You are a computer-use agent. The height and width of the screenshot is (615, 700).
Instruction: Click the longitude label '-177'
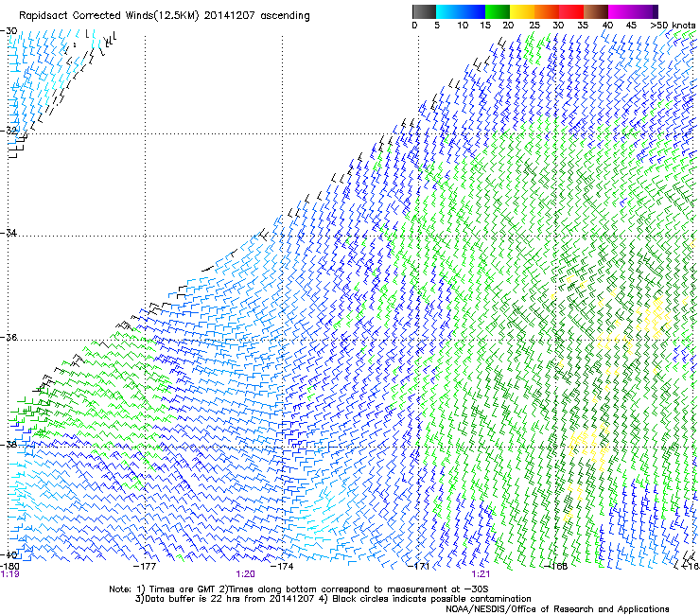(145, 566)
